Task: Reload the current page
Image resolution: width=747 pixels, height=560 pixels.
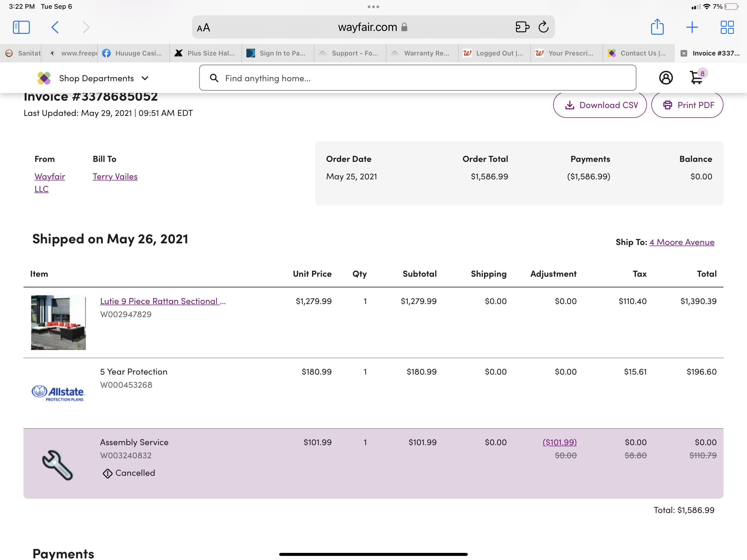Action: pyautogui.click(x=543, y=27)
